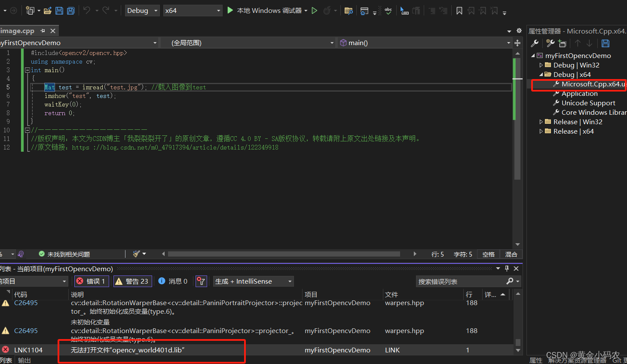The image size is (627, 364).
Task: Click the Save All toolbar icon
Action: tap(70, 10)
